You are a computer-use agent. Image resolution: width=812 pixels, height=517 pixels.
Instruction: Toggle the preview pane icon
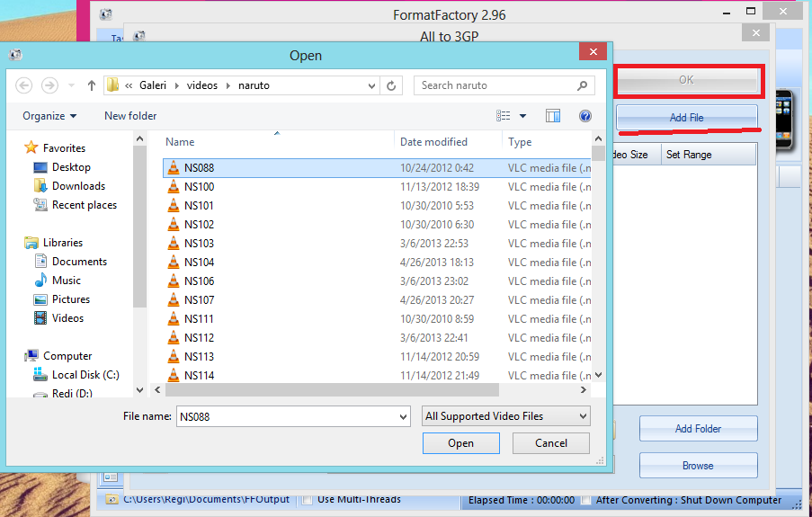[553, 116]
